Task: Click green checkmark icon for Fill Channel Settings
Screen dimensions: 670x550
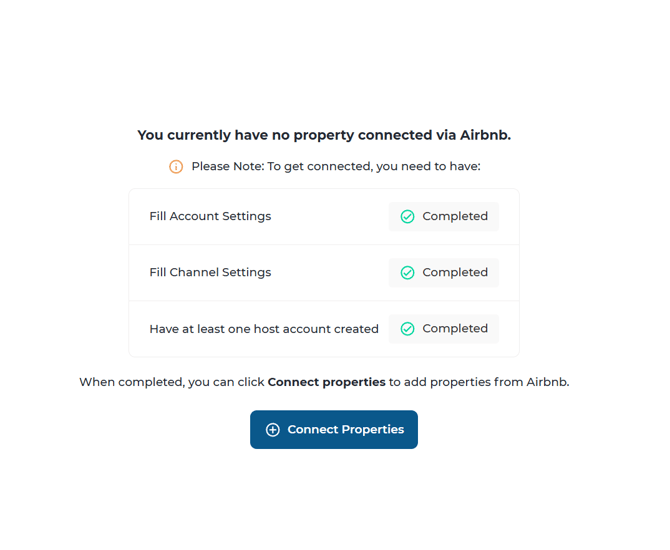Action: [408, 273]
